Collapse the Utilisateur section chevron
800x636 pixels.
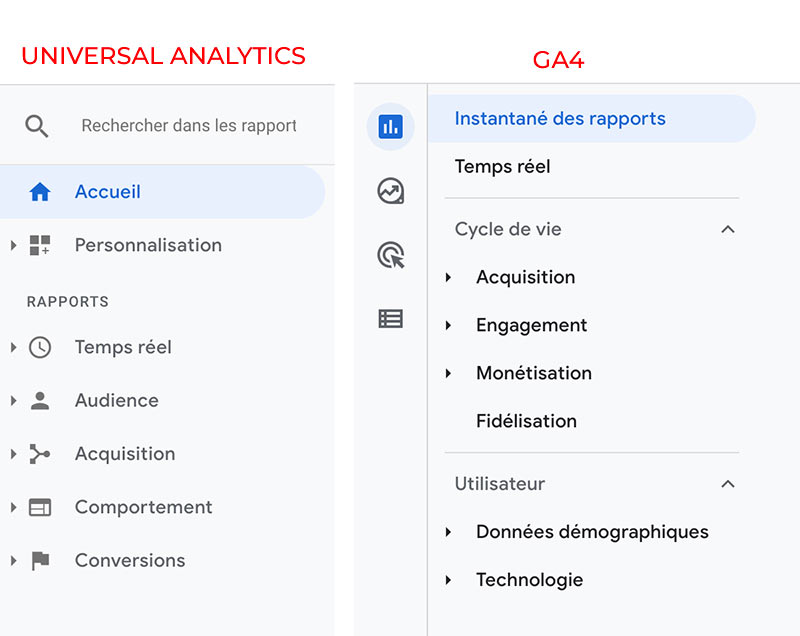pyautogui.click(x=728, y=484)
